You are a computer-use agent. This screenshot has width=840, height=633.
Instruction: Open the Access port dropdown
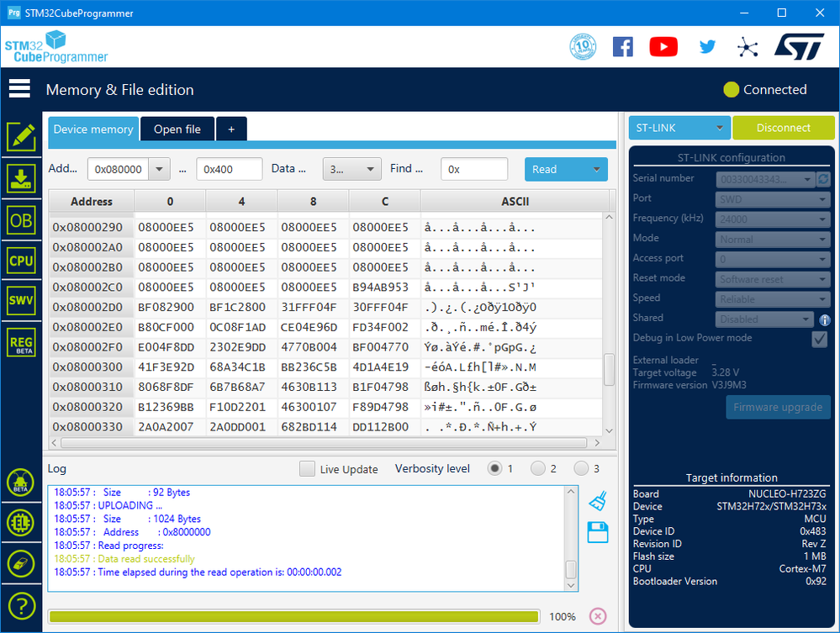(773, 260)
